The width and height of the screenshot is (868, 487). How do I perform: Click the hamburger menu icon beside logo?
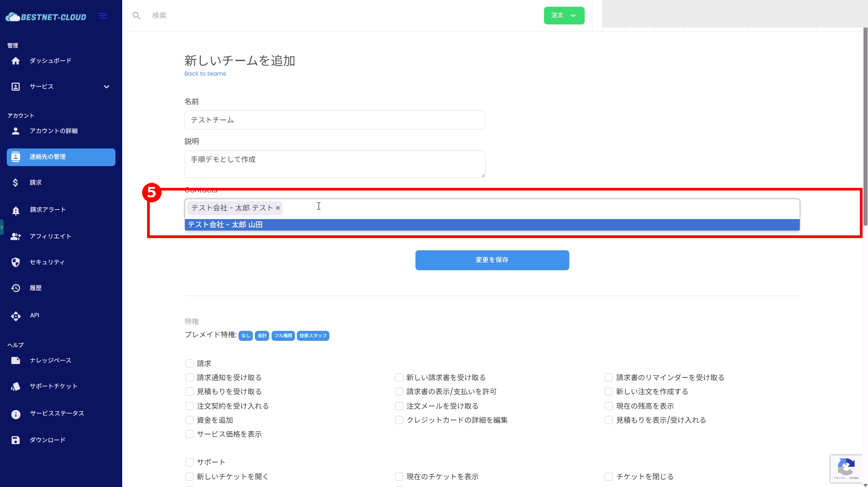tap(103, 16)
